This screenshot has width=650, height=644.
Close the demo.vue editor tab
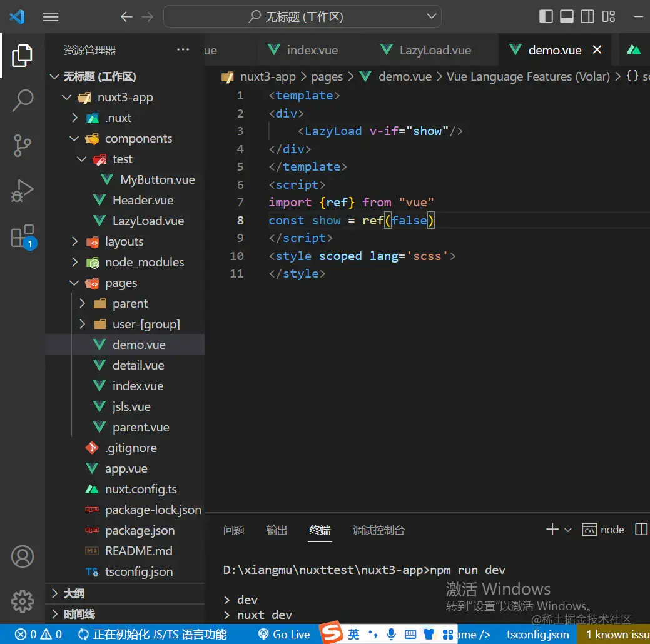point(597,50)
